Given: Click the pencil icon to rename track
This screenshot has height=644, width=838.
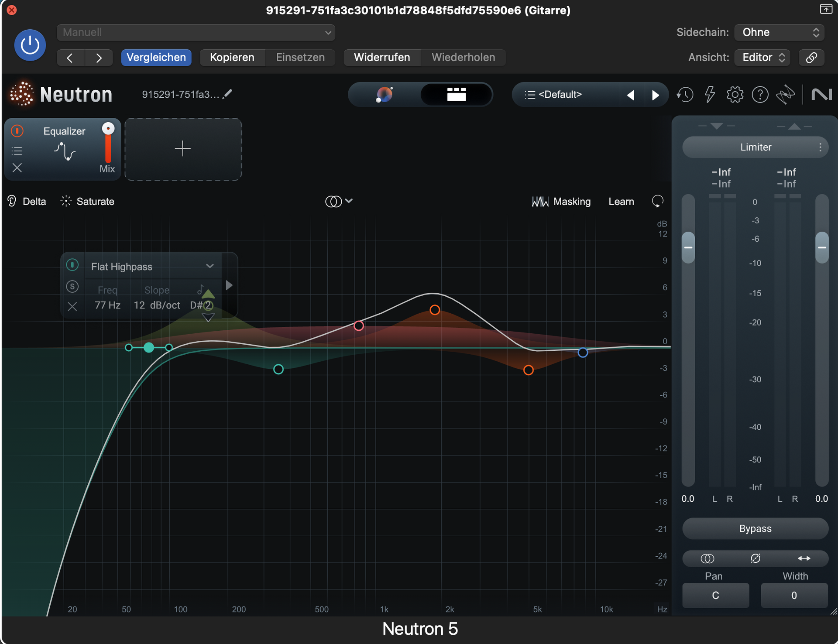Looking at the screenshot, I should coord(227,94).
